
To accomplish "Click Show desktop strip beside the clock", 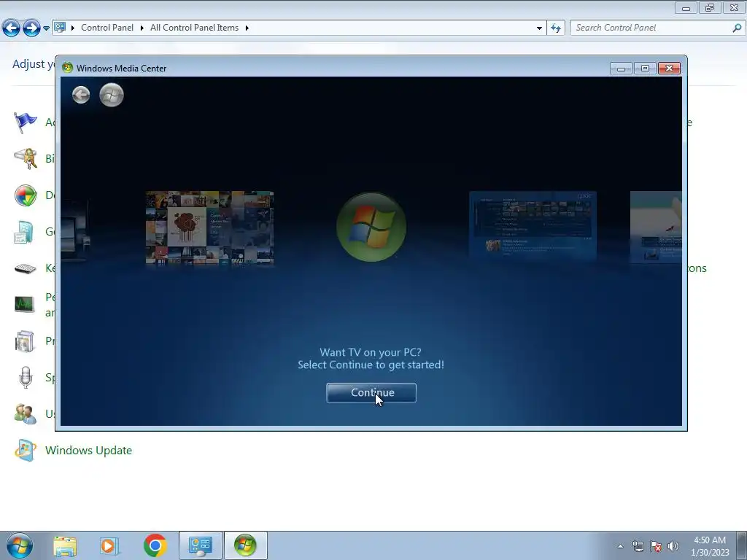I will 741,546.
